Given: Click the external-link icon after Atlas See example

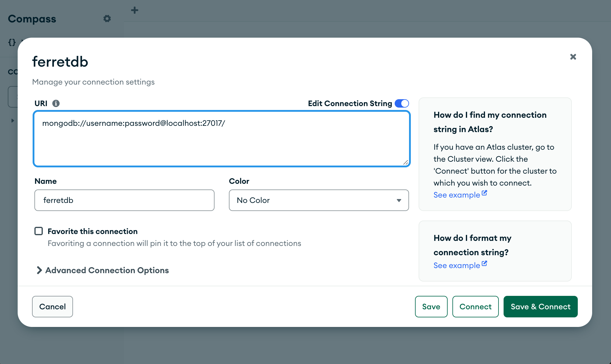Looking at the screenshot, I should tap(484, 193).
